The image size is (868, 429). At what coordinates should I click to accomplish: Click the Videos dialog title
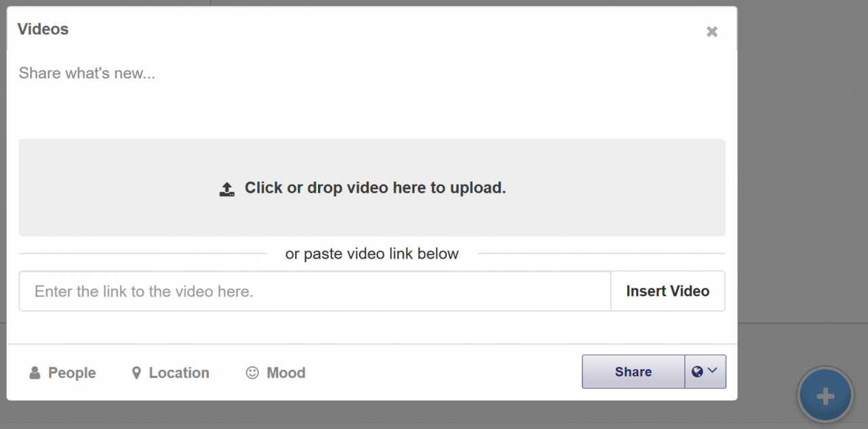(x=43, y=29)
